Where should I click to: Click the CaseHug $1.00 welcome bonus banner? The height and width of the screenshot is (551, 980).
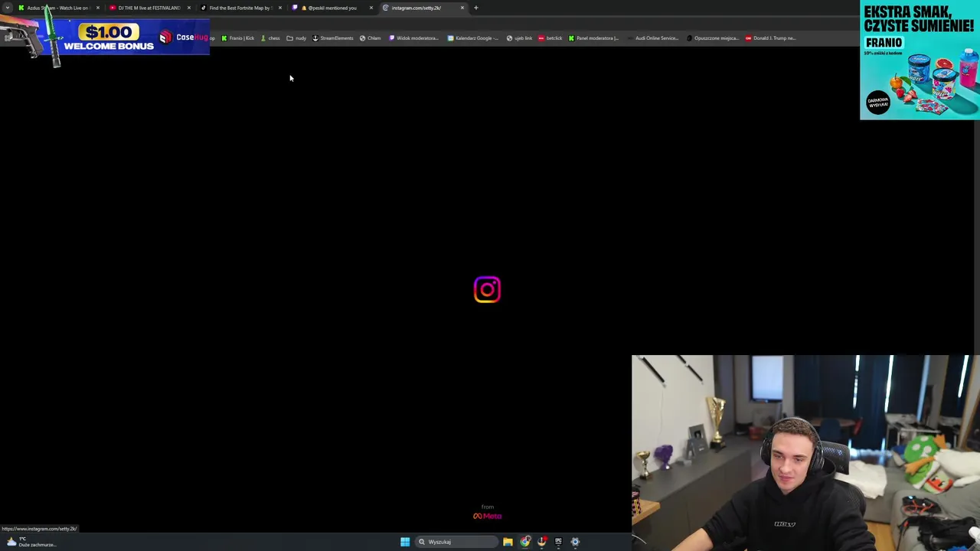tap(105, 38)
